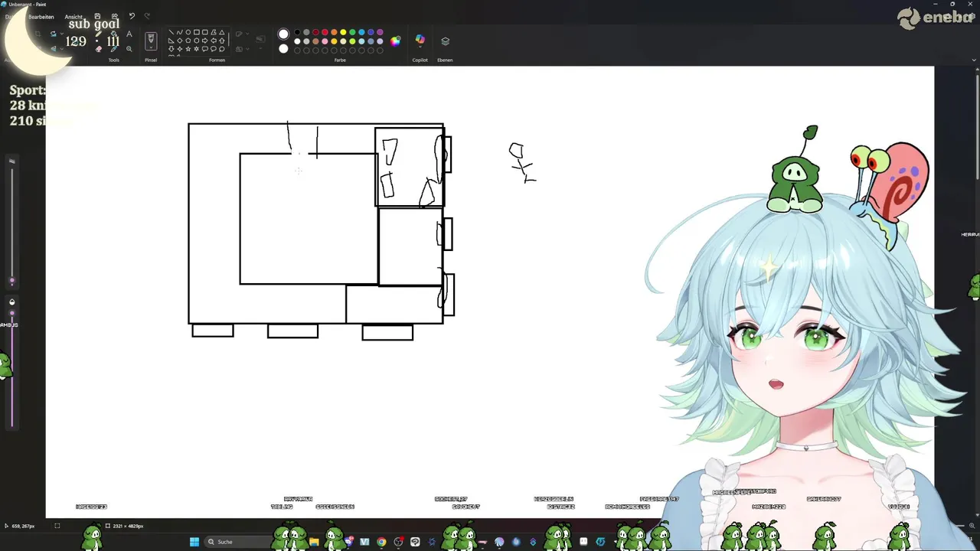Select the Text tool
The image size is (980, 551).
(129, 34)
